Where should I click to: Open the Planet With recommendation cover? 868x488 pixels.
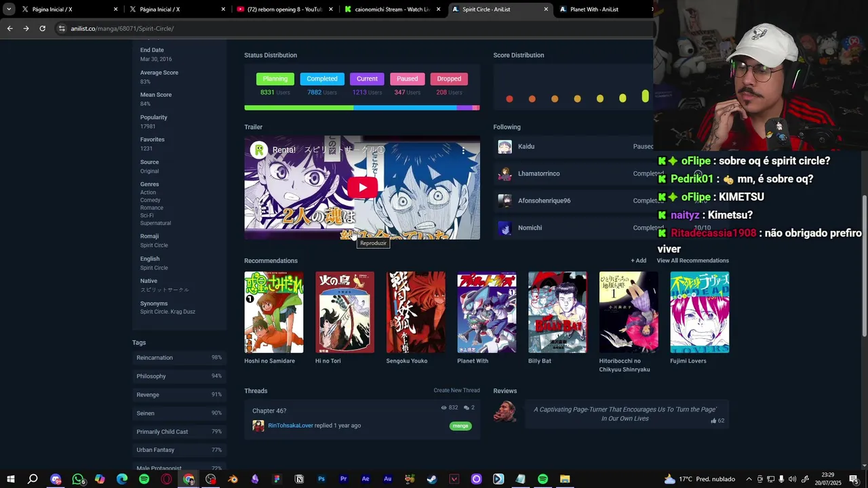point(487,312)
